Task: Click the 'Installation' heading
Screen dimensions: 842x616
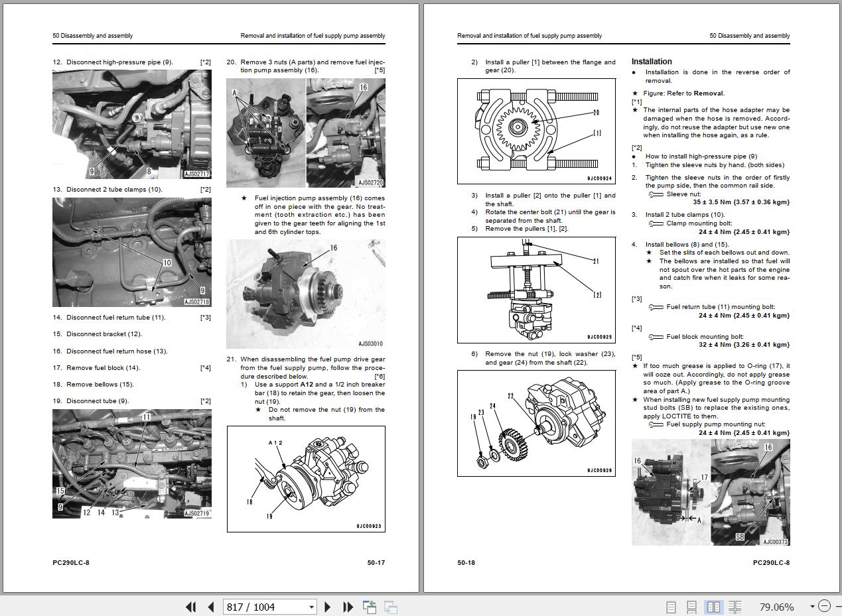Action: point(652,62)
